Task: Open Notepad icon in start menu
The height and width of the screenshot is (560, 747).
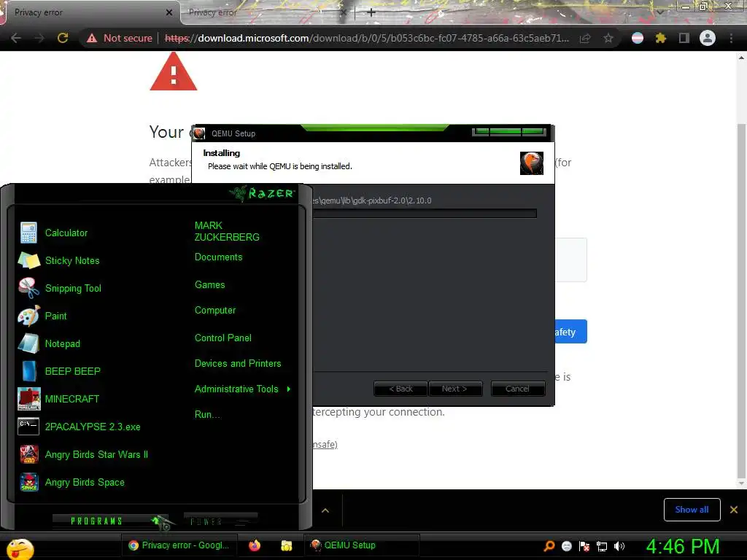Action: 28,343
